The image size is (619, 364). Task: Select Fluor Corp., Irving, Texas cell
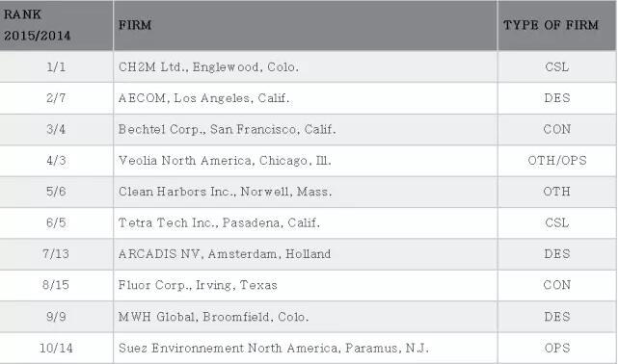pyautogui.click(x=305, y=285)
